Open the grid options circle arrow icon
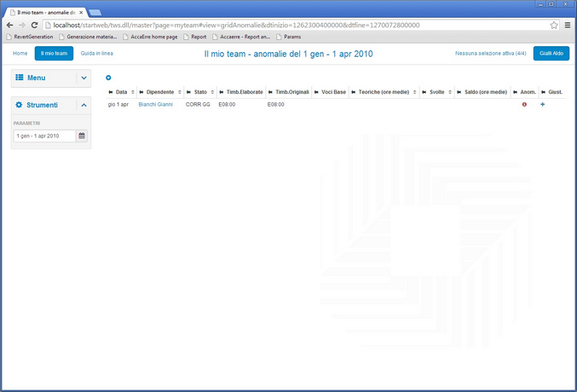The image size is (577, 392). (x=108, y=78)
